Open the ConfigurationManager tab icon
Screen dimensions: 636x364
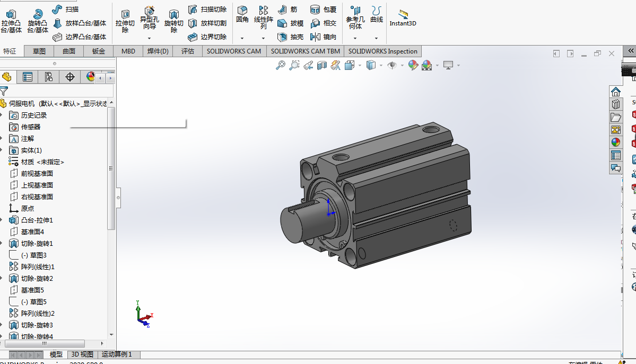tap(49, 77)
